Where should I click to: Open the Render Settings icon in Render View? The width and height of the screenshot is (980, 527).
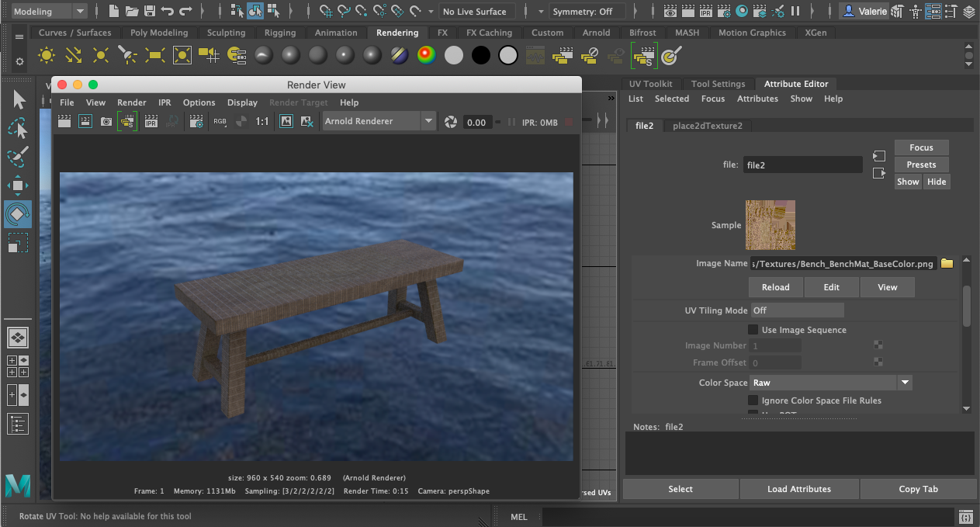point(196,121)
